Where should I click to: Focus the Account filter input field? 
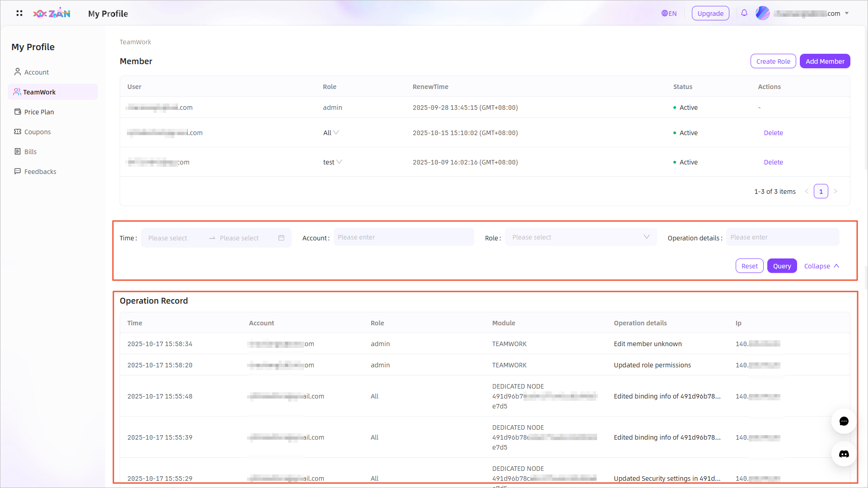tap(403, 237)
